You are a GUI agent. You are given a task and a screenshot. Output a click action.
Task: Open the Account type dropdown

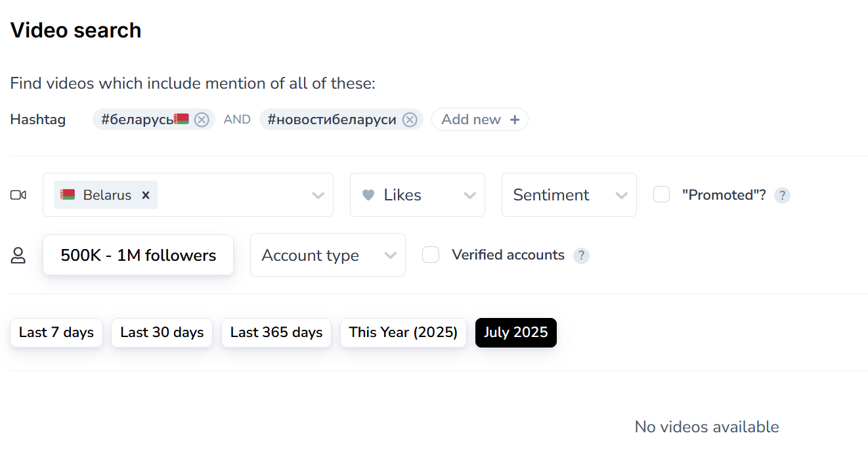click(328, 256)
